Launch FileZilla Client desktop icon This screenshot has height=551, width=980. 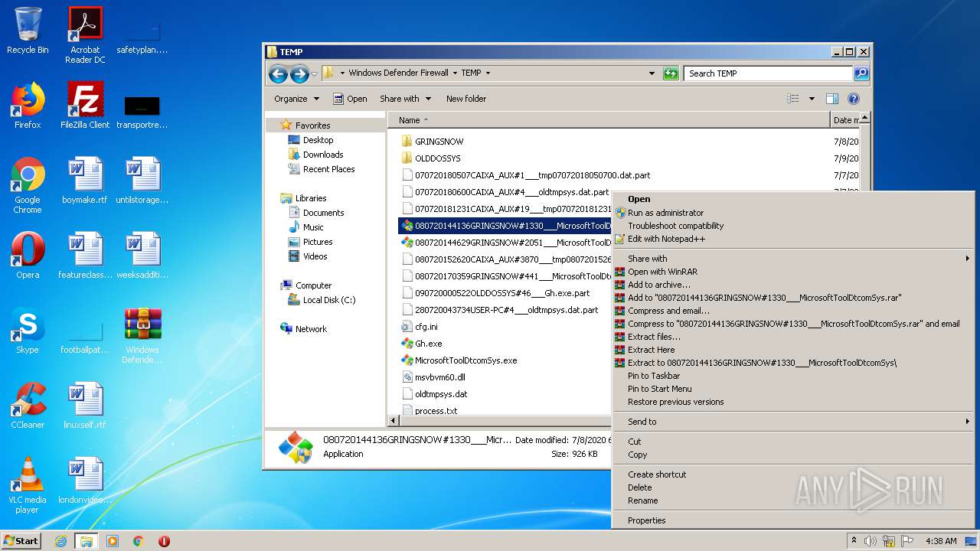tap(85, 106)
